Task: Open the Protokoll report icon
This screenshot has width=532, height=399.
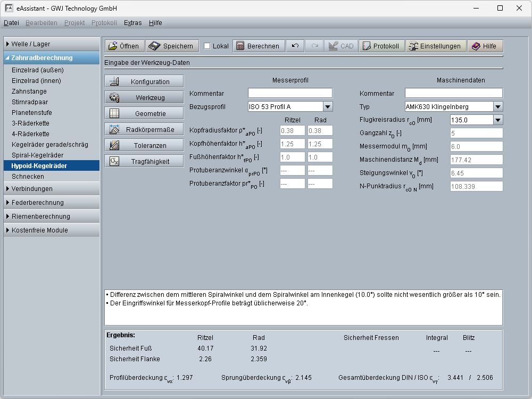Action: tap(367, 46)
